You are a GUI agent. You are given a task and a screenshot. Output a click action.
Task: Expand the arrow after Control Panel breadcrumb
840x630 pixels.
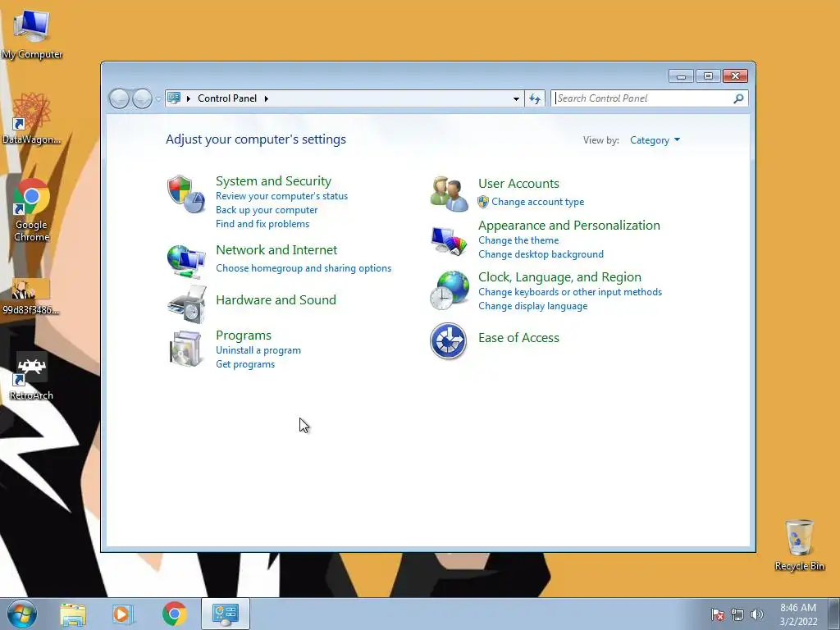tap(267, 98)
